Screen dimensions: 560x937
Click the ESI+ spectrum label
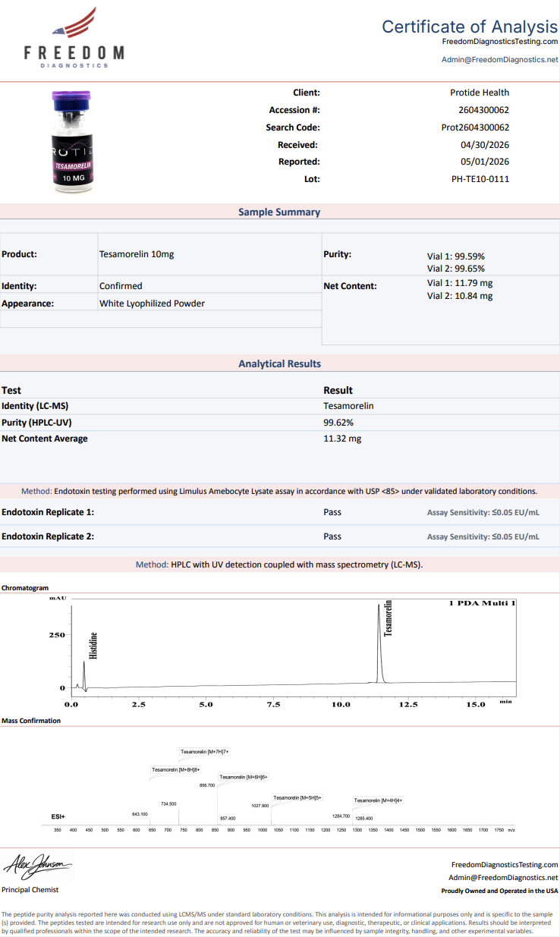click(x=58, y=816)
